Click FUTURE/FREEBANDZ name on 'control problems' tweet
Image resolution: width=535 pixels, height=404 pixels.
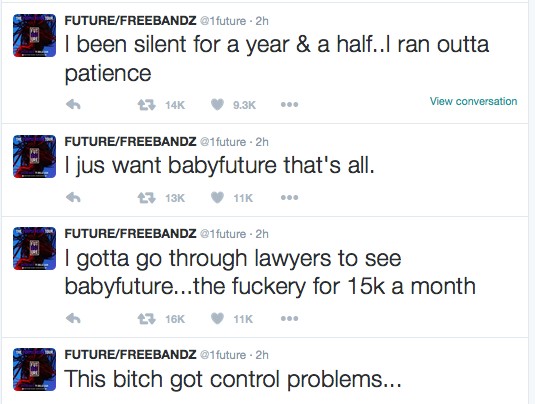[x=130, y=355]
